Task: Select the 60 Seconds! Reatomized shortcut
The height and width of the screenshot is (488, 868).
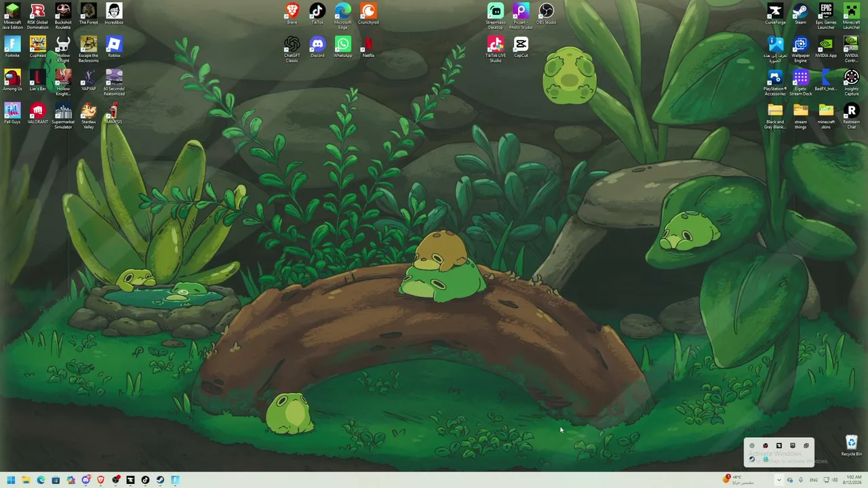Action: (x=114, y=83)
